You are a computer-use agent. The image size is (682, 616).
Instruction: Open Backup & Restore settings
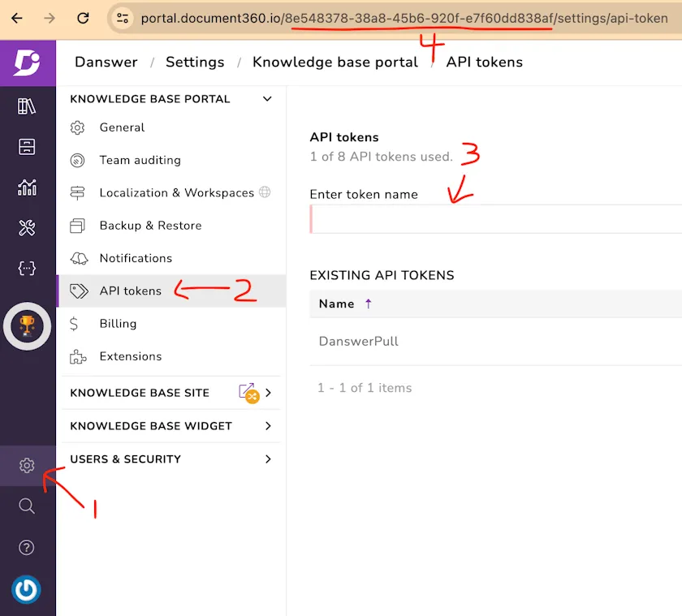click(x=150, y=226)
